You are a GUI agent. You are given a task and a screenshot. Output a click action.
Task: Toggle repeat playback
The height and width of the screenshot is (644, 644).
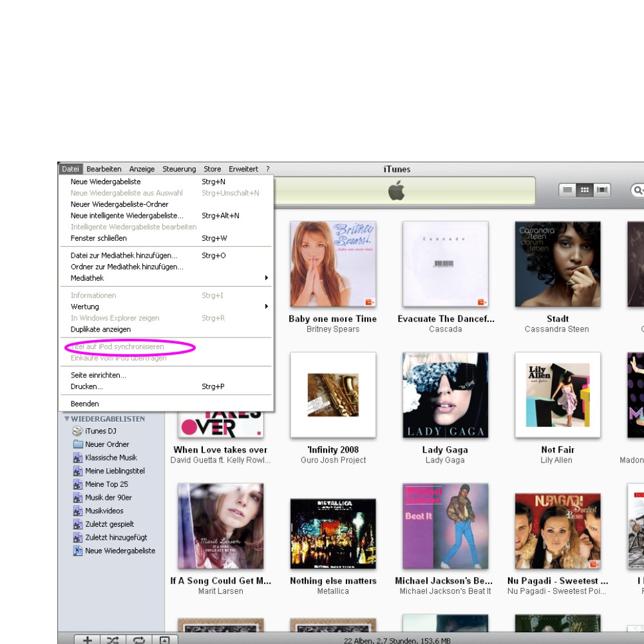click(x=139, y=639)
